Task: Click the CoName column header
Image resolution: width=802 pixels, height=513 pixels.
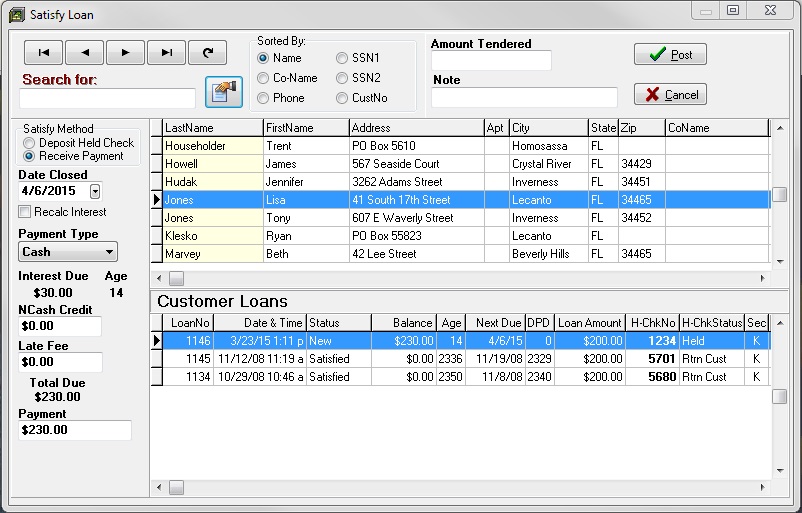Action: tap(717, 128)
